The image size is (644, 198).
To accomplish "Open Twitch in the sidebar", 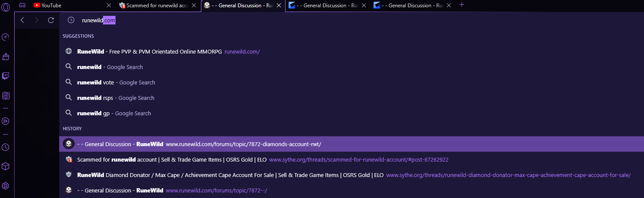I will pyautogui.click(x=6, y=76).
